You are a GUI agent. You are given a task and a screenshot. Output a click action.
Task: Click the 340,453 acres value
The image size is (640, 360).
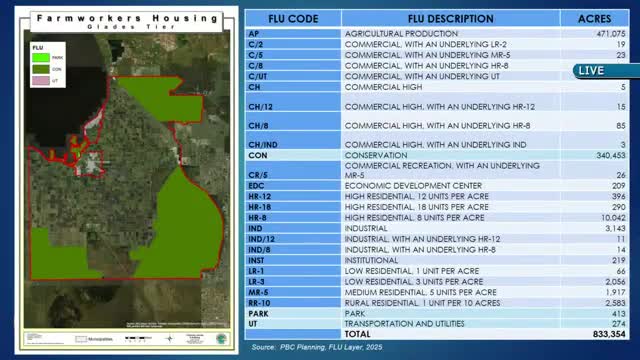click(x=611, y=155)
